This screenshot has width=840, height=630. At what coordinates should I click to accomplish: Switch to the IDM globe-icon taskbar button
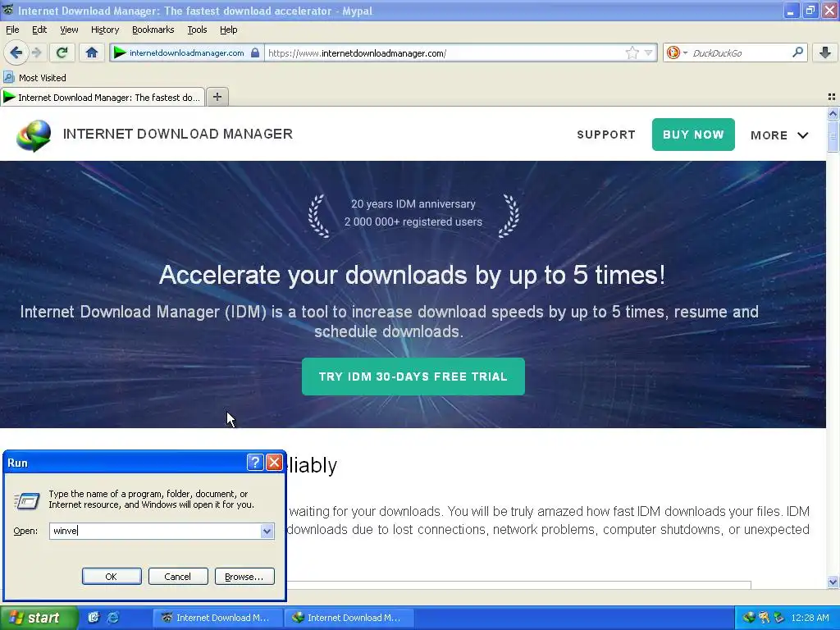pyautogui.click(x=349, y=618)
